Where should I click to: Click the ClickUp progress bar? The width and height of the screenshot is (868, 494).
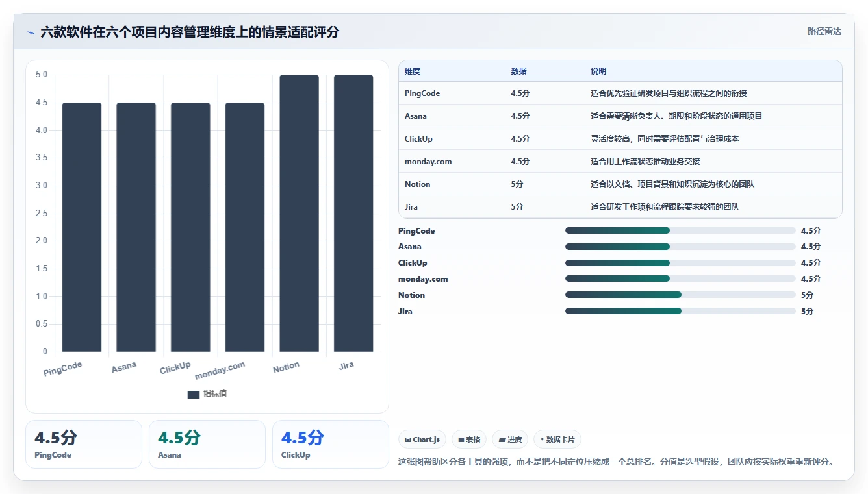[680, 263]
